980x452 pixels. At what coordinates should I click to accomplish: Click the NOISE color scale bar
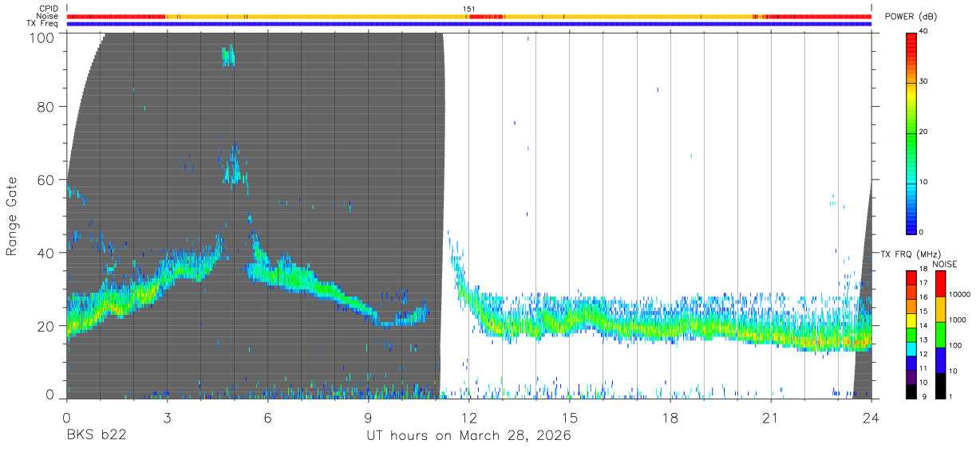[x=940, y=334]
